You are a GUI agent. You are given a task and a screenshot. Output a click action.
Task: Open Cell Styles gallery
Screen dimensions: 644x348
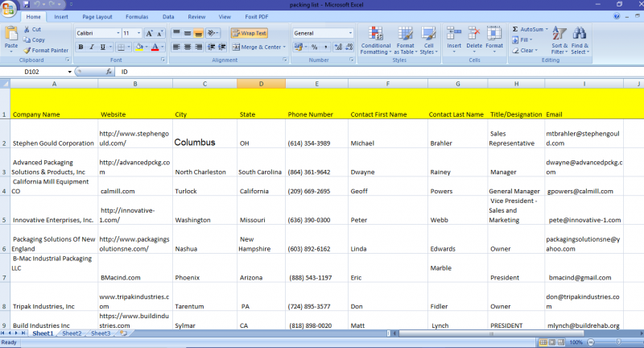tap(428, 40)
